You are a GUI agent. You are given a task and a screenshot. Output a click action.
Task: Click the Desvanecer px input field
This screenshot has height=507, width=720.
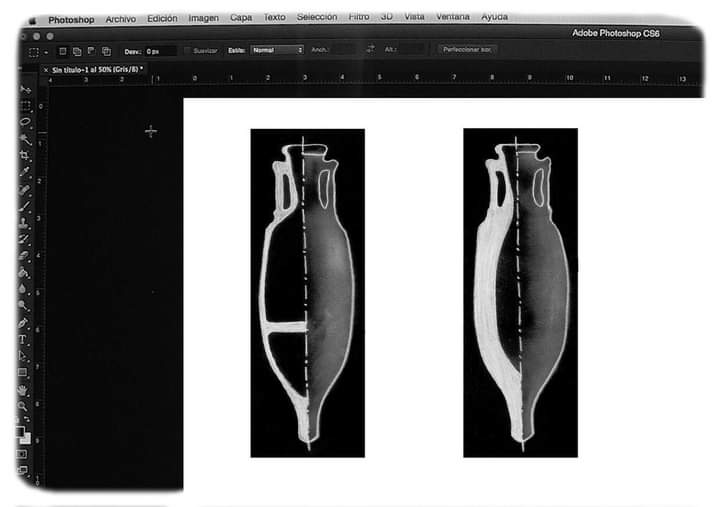point(160,49)
